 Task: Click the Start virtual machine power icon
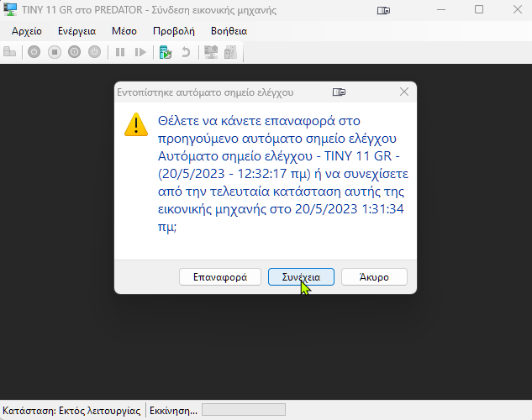pyautogui.click(x=34, y=52)
